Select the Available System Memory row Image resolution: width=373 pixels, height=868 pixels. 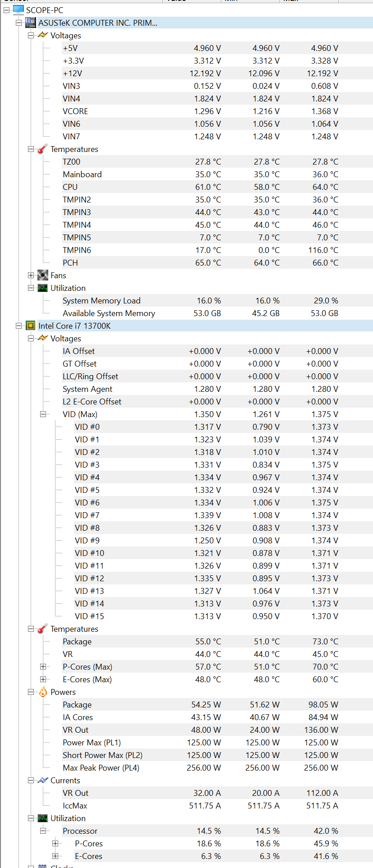(x=217, y=313)
